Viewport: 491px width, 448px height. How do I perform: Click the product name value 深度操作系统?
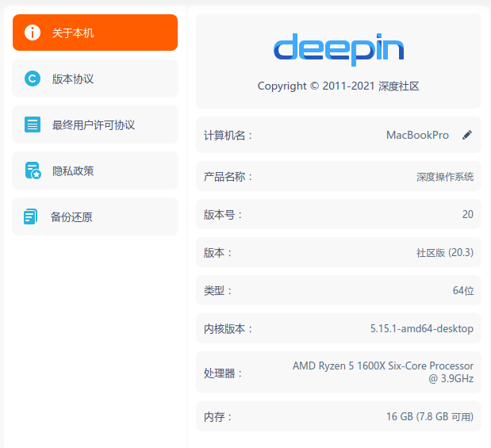(x=445, y=177)
